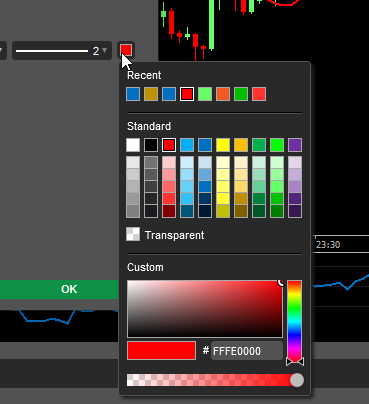Click the red line color button
The width and height of the screenshot is (369, 404).
click(126, 50)
